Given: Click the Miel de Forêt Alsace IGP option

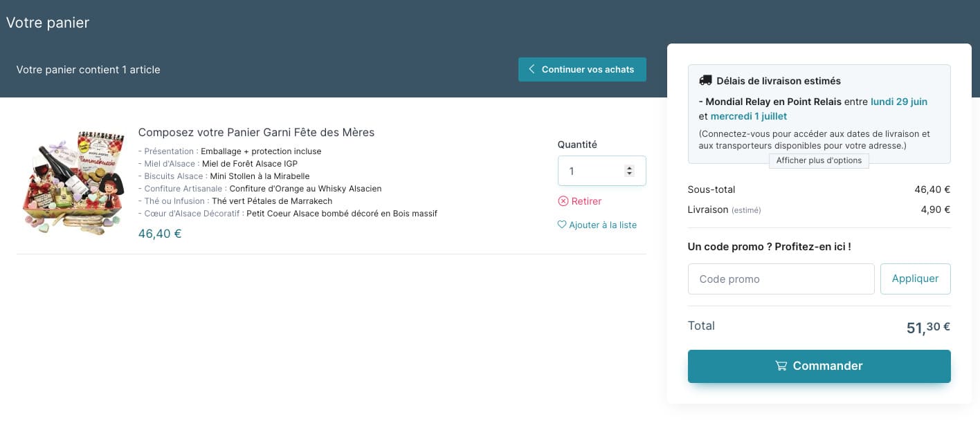Looking at the screenshot, I should click(250, 164).
